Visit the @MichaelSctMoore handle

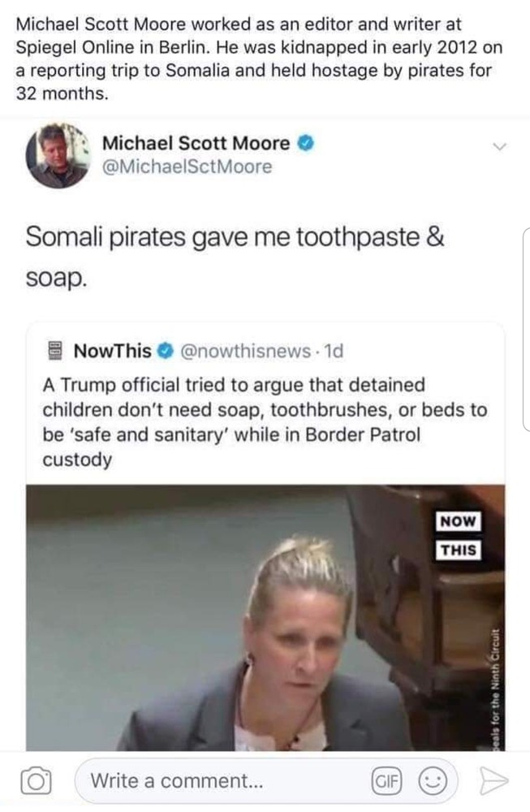coord(187,167)
